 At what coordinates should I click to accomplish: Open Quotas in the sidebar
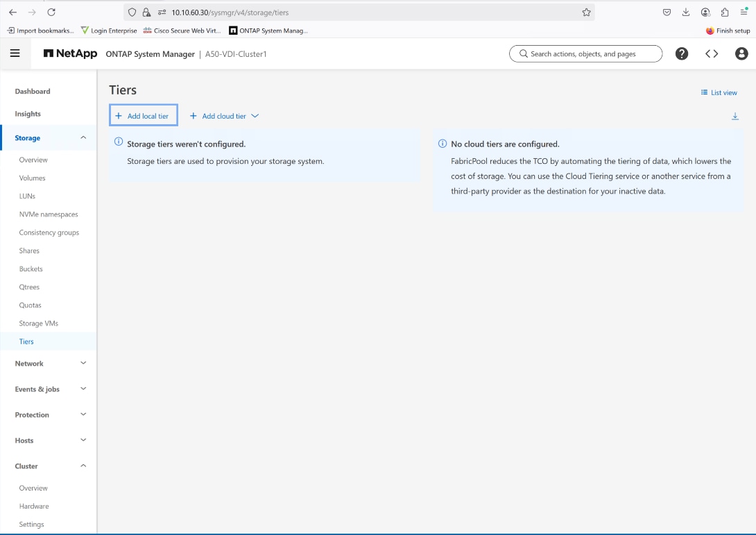[30, 305]
